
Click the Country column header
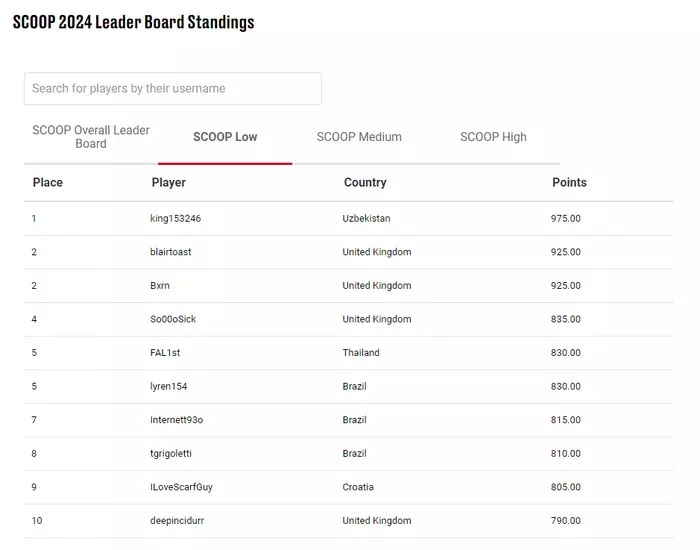tap(365, 183)
